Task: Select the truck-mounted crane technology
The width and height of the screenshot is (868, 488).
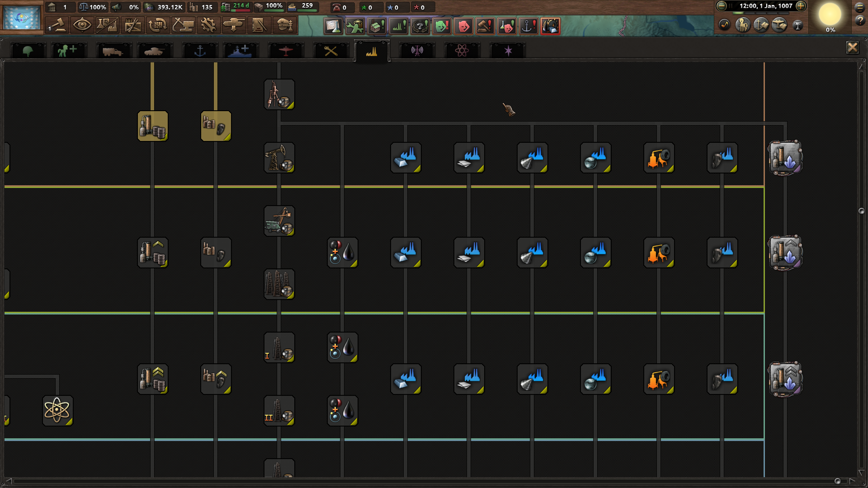Action: tap(279, 221)
